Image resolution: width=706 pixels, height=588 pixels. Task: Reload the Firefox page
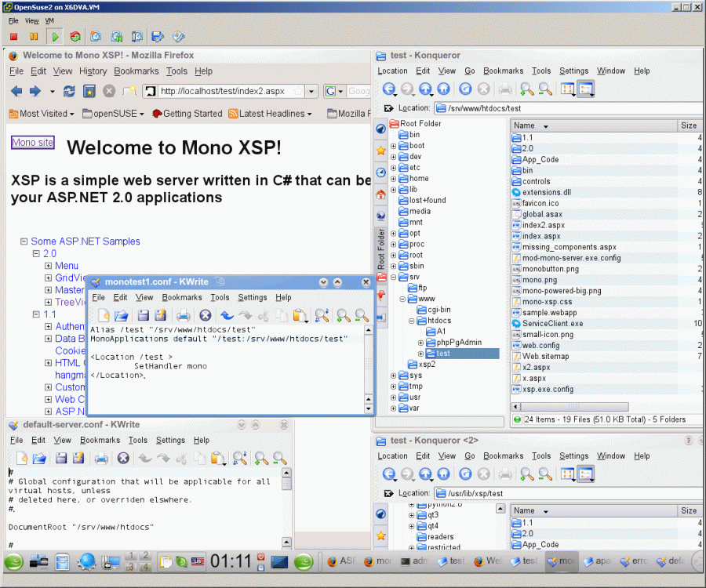tap(69, 91)
